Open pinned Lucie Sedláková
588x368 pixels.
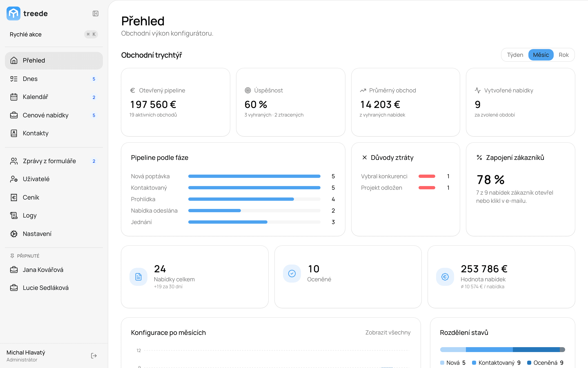(54, 288)
